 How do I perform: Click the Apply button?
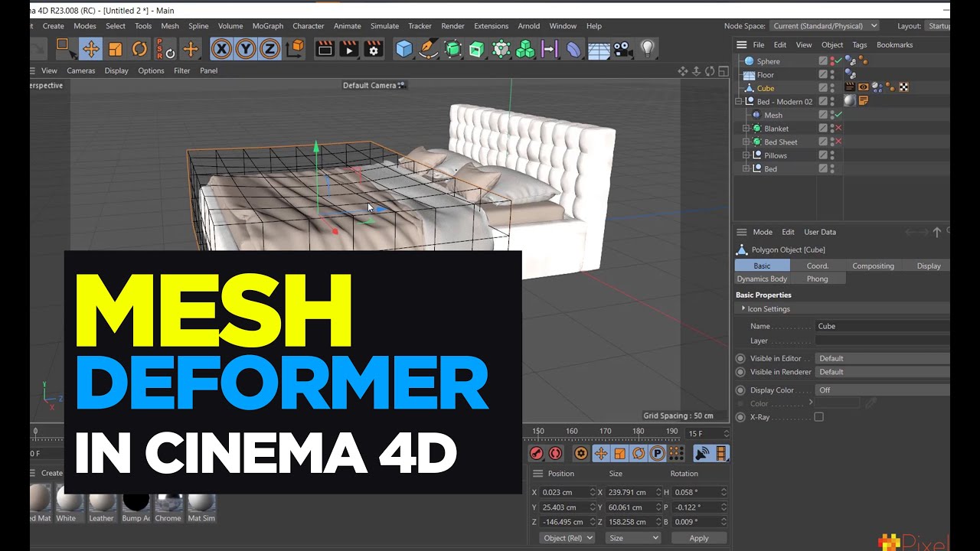click(x=699, y=538)
